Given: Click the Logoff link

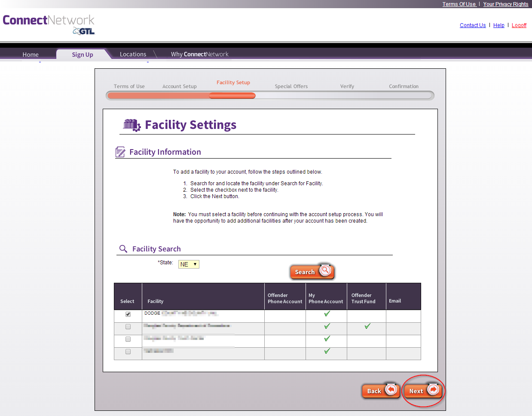Looking at the screenshot, I should click(519, 25).
